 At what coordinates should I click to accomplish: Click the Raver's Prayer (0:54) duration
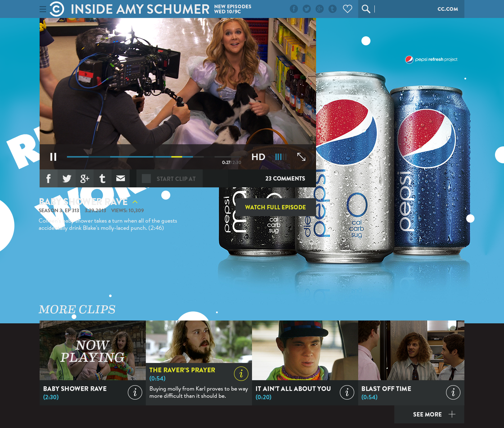coord(157,378)
